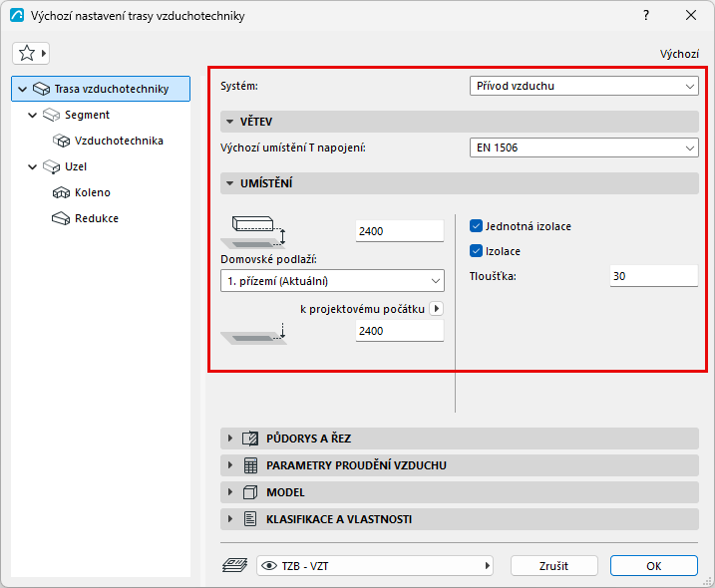Open the Favorites star button
Viewport: 715px width, 588px height.
pyautogui.click(x=31, y=54)
